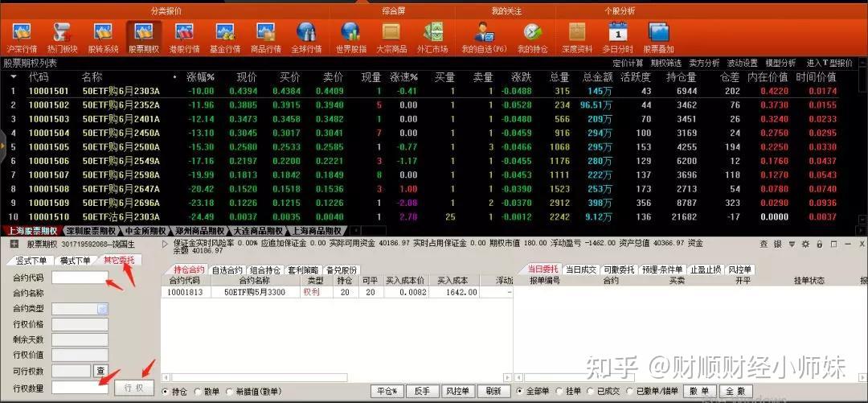Screen dimensions: 868x403
Task: Select 撤单 radio under positions table
Action: point(199,392)
